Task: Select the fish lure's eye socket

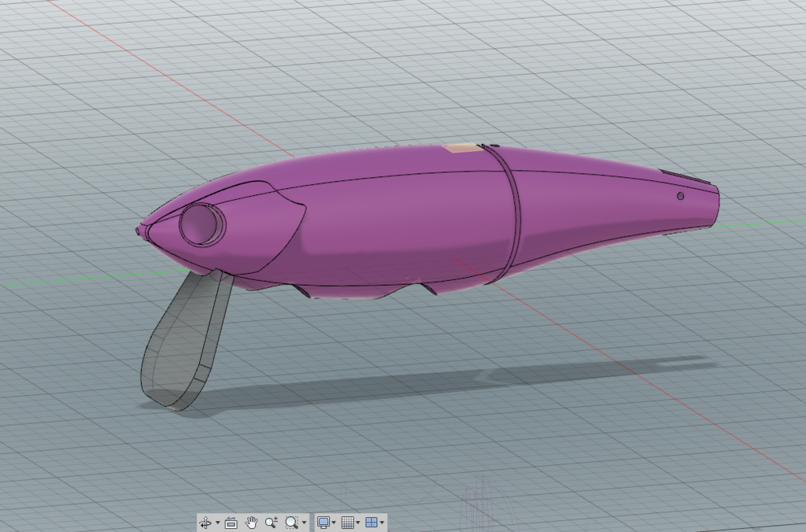Action: coord(202,224)
